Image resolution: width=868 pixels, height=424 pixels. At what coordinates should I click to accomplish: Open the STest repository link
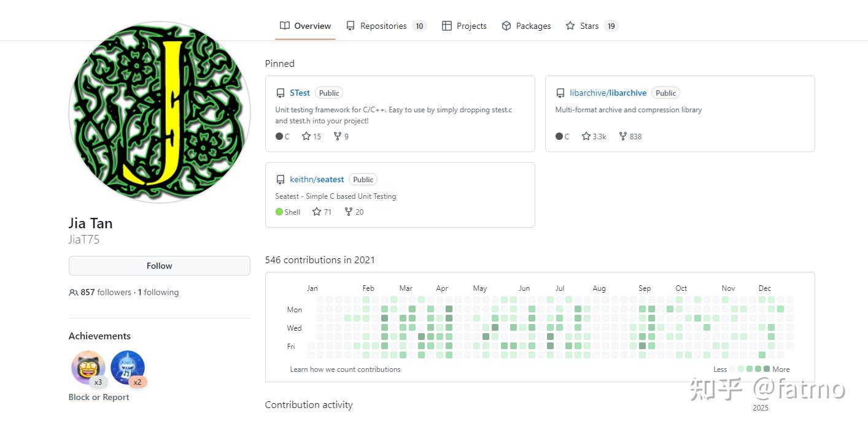coord(300,93)
